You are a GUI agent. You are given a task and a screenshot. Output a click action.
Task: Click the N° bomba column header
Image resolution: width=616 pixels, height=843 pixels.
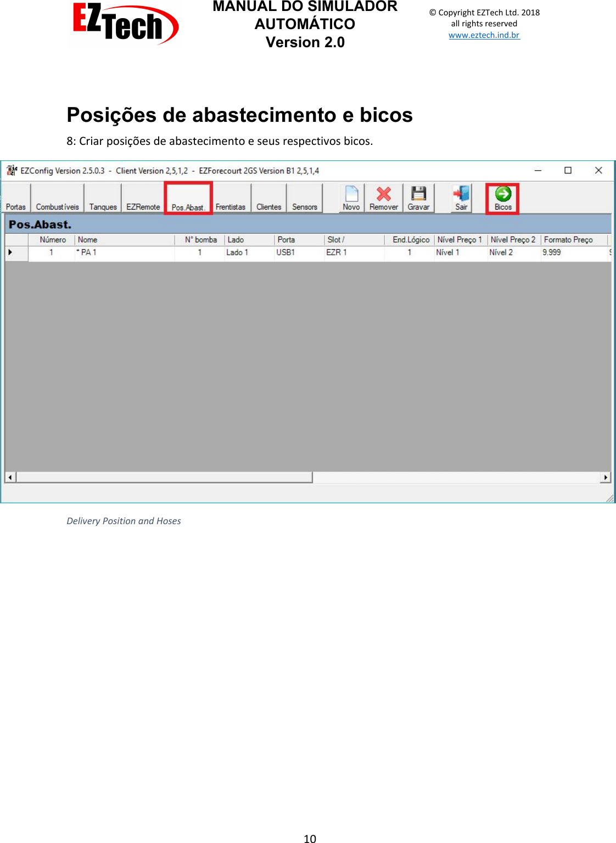pyautogui.click(x=200, y=240)
